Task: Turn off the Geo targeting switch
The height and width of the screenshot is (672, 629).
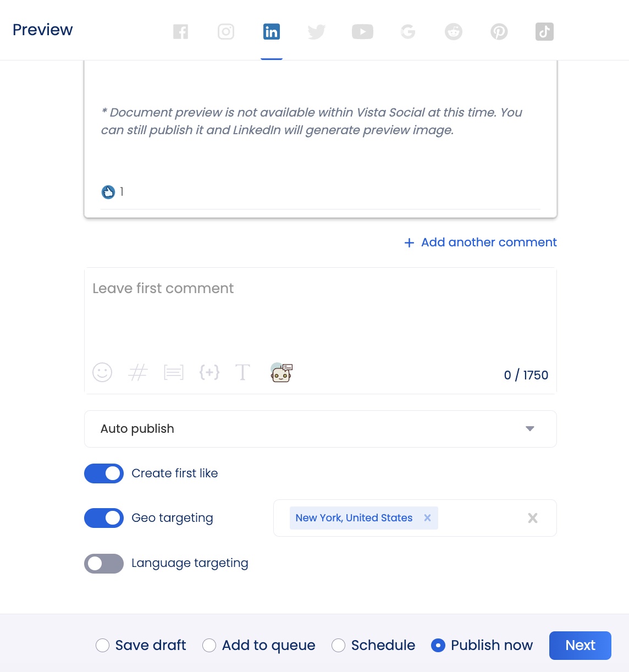Action: [x=104, y=518]
